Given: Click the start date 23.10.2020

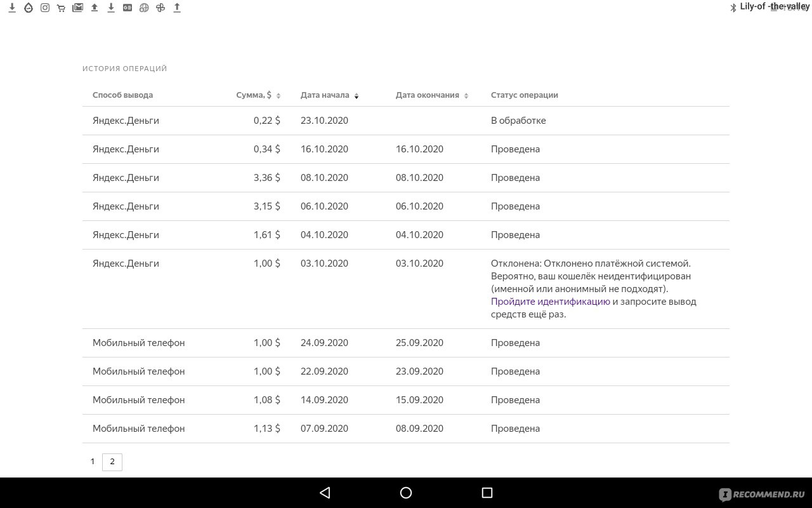Looking at the screenshot, I should click(324, 121).
